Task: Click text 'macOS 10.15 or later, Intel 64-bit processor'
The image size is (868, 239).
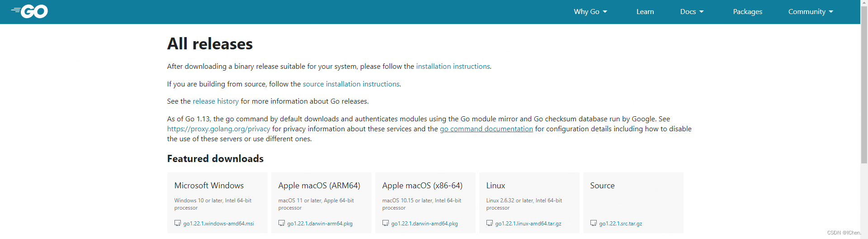Action: pos(422,204)
